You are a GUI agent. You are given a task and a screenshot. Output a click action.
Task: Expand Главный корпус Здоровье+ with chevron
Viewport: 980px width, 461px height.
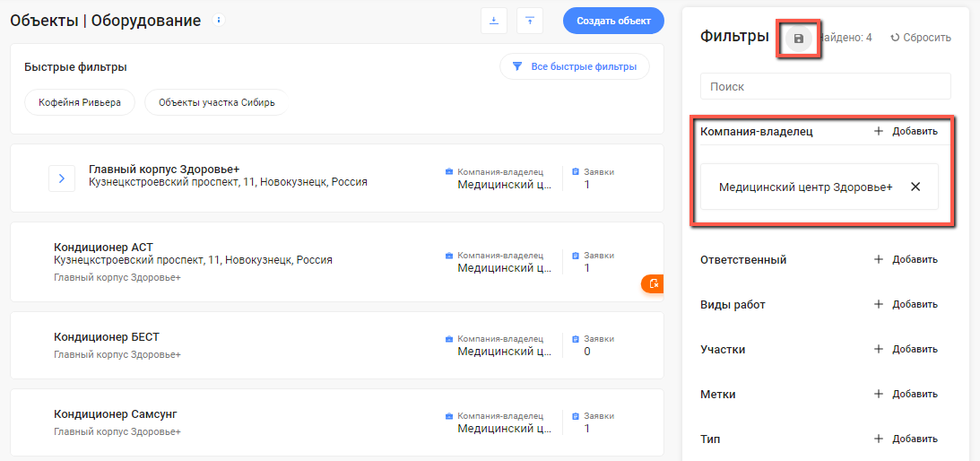coord(62,178)
